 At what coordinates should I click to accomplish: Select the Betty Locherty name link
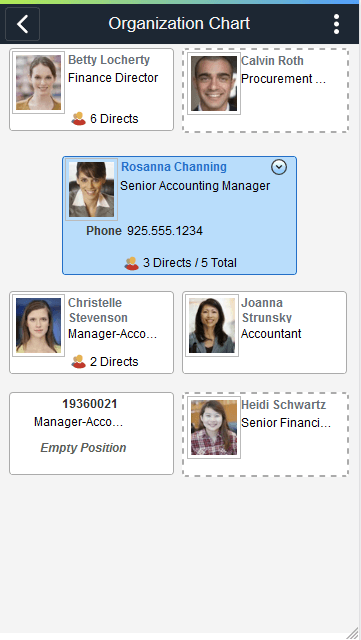pos(109,60)
